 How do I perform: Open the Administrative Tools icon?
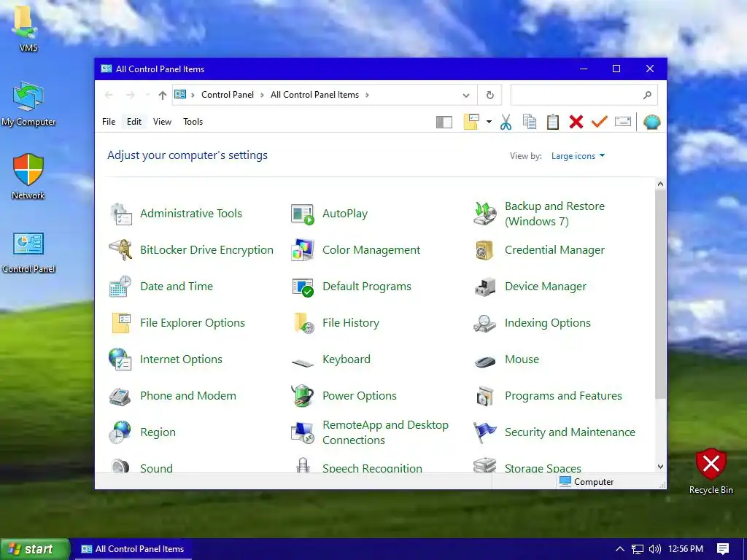(120, 214)
